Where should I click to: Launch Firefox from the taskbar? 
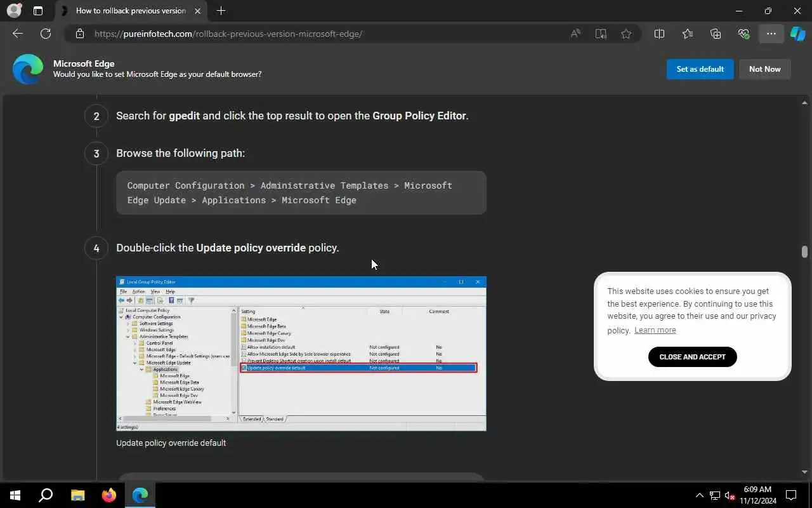coord(109,495)
